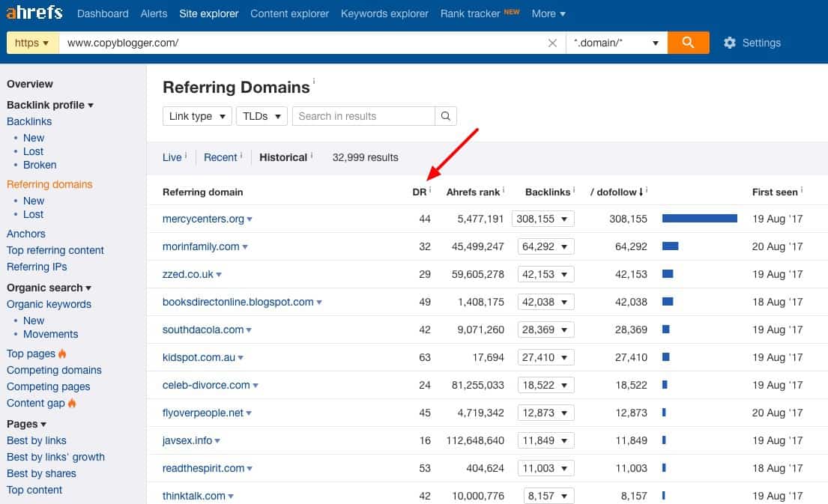Go to Top referring content in sidebar
The image size is (828, 504).
point(55,250)
